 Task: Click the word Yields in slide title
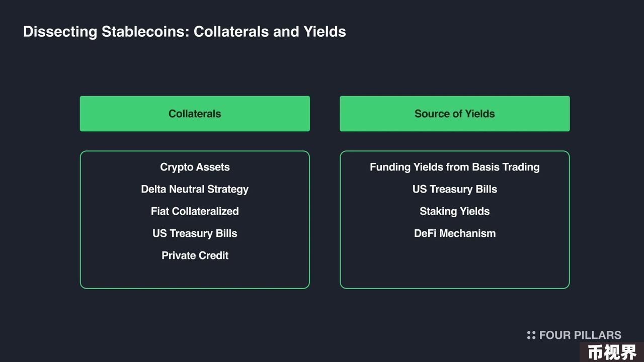pos(325,32)
